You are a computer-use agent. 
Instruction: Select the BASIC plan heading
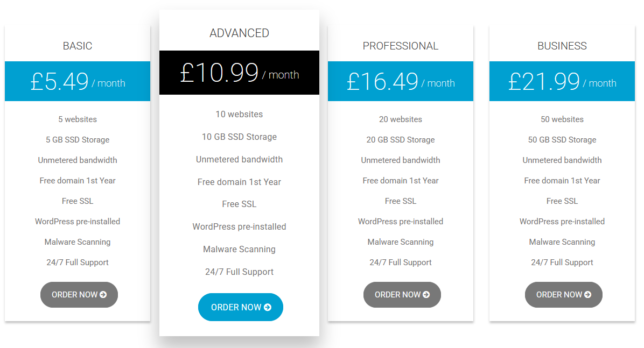(x=78, y=46)
